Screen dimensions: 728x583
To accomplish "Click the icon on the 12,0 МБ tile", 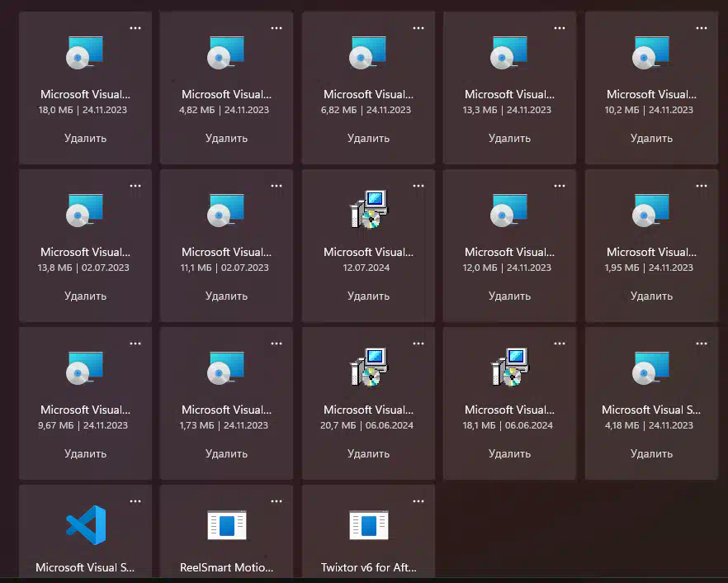I will [x=509, y=211].
